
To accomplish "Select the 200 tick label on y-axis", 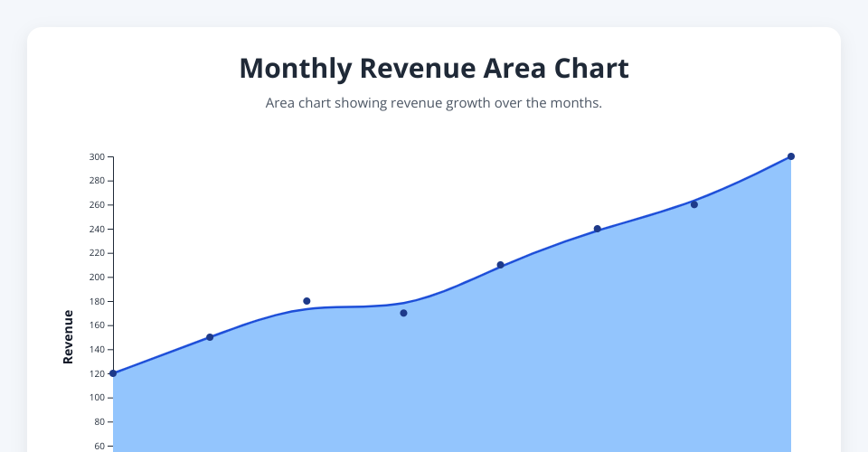I will 97,278.
